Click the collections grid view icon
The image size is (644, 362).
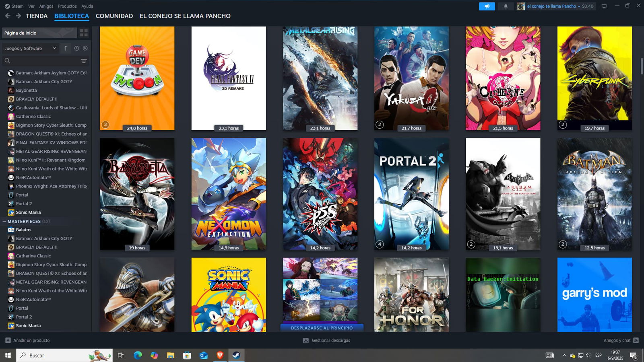click(x=84, y=33)
